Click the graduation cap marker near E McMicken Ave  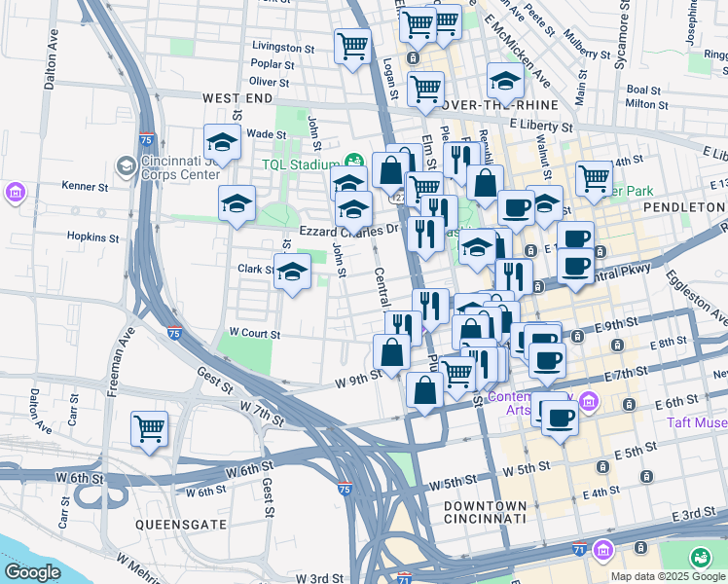pos(505,81)
